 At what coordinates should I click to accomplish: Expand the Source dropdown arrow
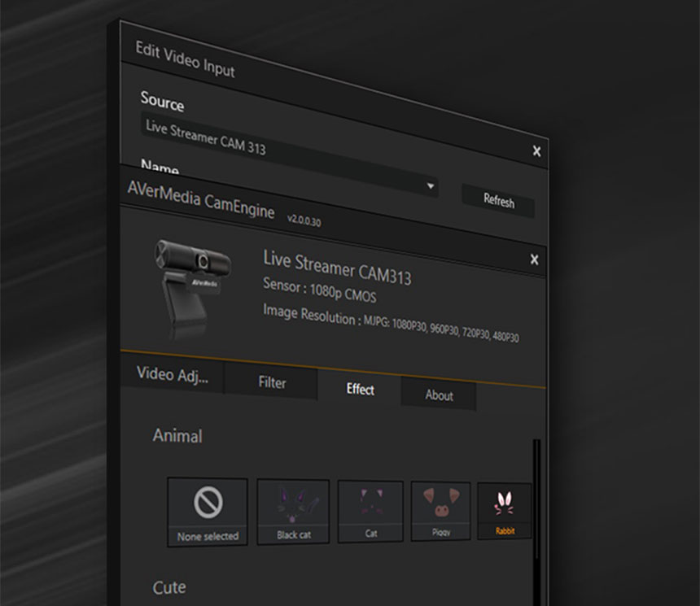430,186
